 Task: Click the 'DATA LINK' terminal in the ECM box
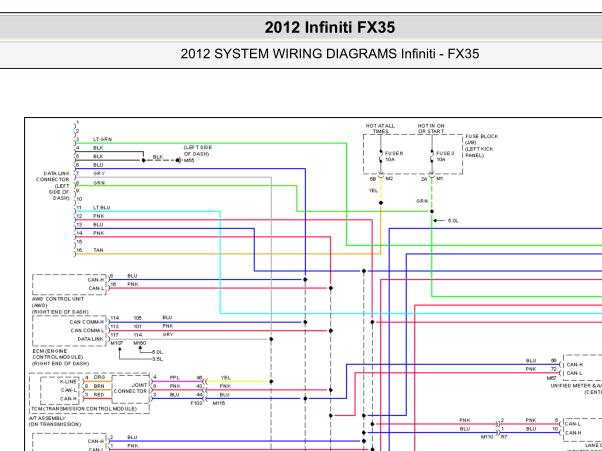point(90,339)
